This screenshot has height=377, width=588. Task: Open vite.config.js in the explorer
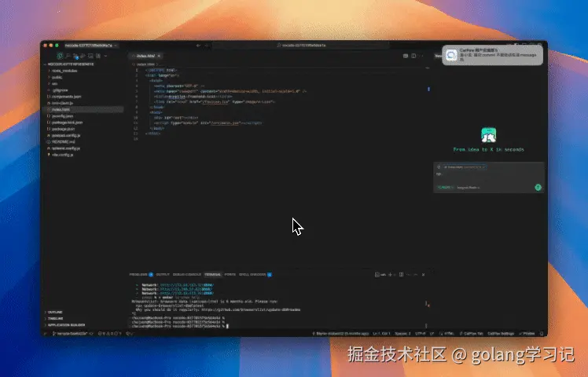pyautogui.click(x=63, y=155)
